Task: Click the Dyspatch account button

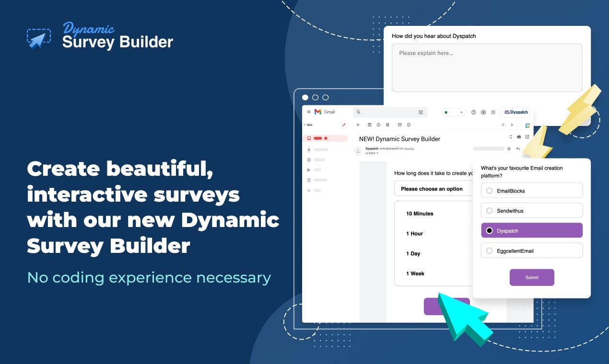Action: (515, 112)
